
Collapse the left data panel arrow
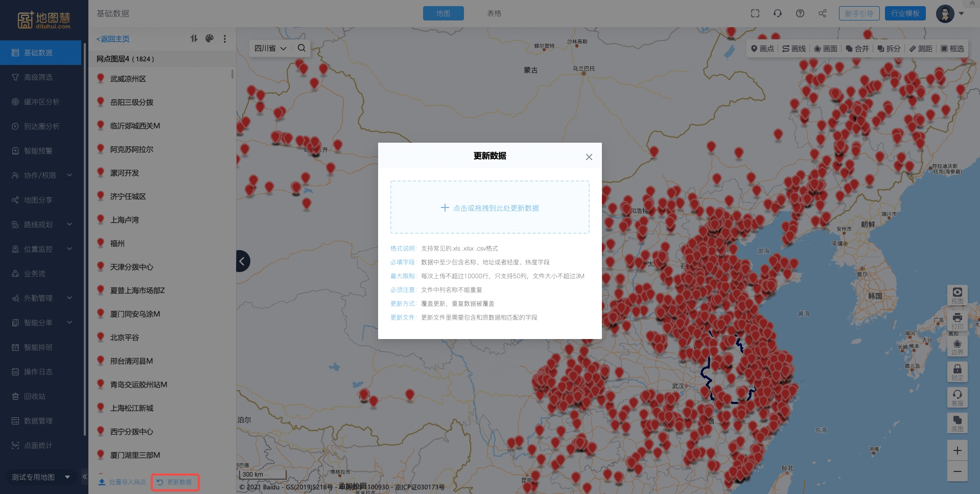coord(242,261)
